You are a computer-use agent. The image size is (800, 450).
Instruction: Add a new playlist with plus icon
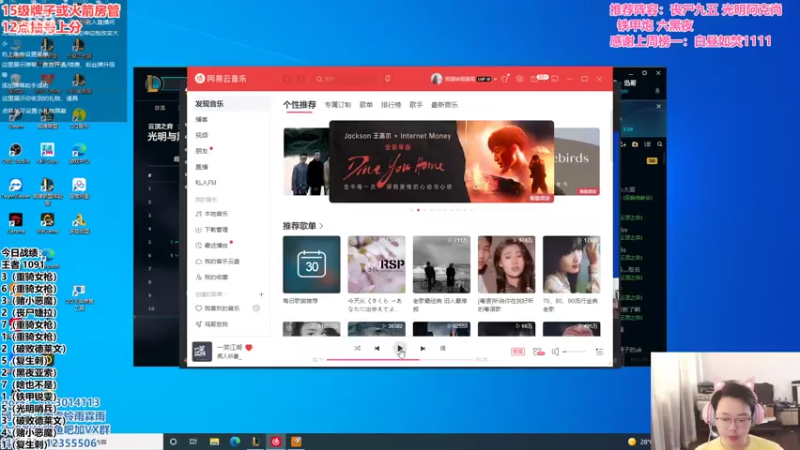coord(261,294)
